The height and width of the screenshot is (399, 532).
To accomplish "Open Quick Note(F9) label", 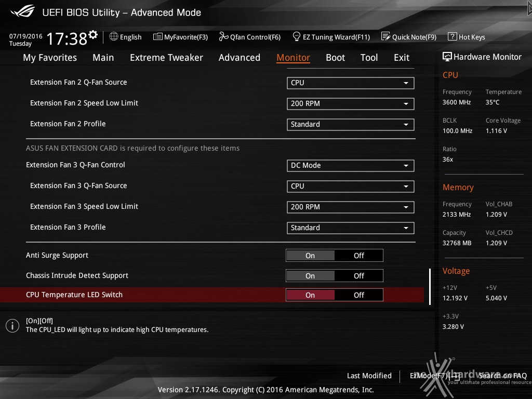I will [414, 37].
